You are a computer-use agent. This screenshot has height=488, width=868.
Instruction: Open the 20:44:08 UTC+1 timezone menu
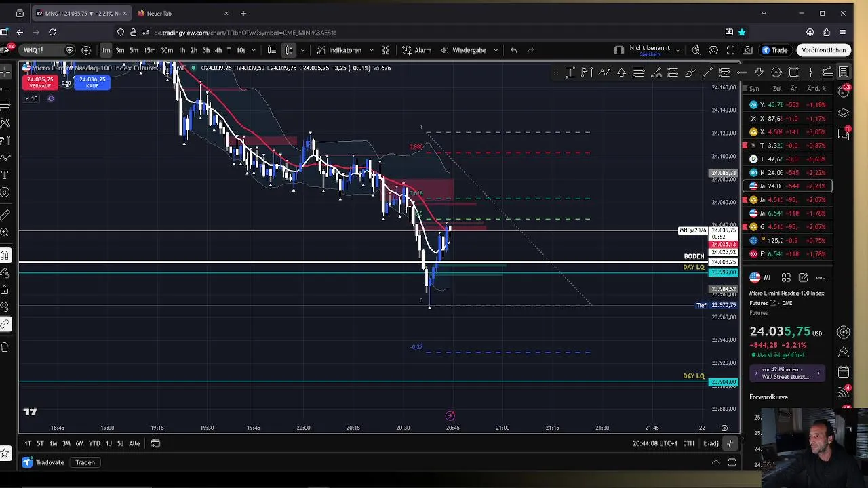pos(654,443)
